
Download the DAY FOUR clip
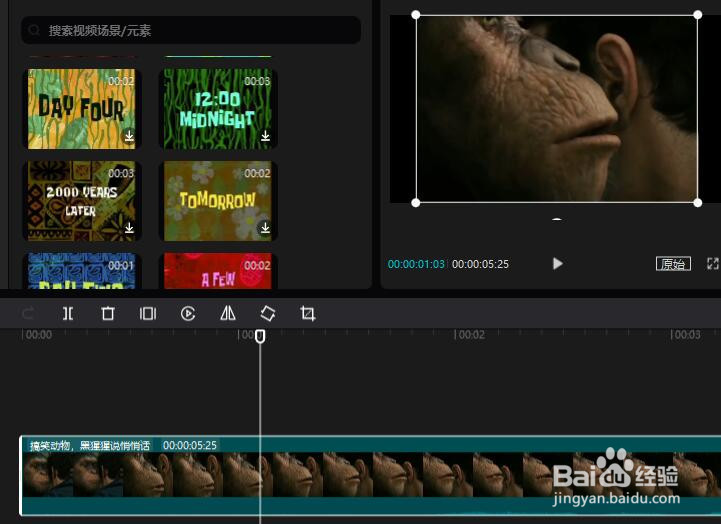tap(129, 136)
